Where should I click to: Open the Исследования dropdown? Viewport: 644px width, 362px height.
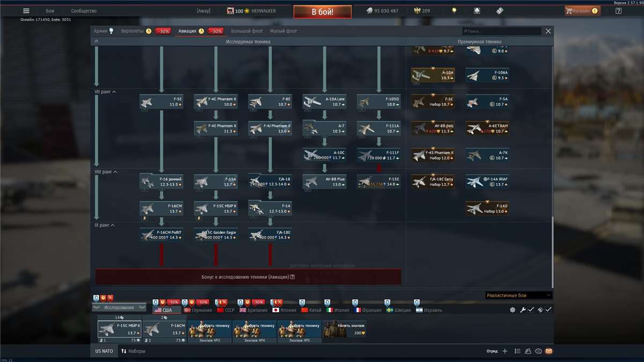119,307
